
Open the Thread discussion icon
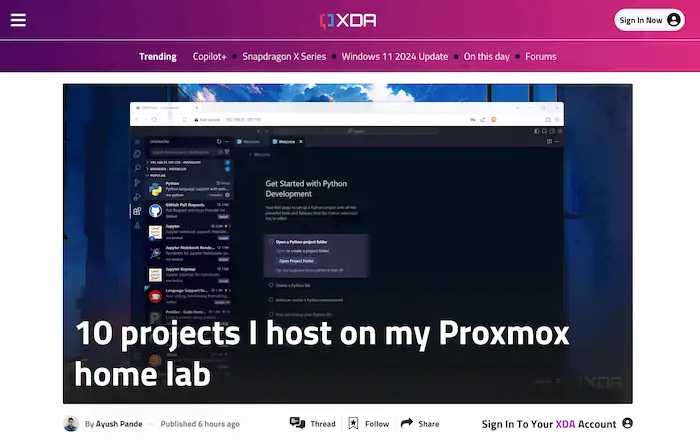(x=297, y=423)
